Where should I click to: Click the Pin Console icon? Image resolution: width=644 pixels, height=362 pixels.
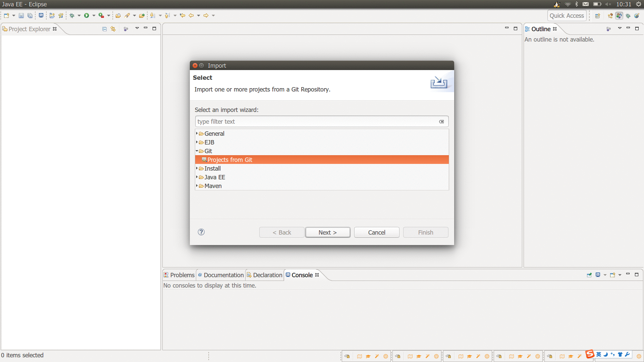point(589,275)
